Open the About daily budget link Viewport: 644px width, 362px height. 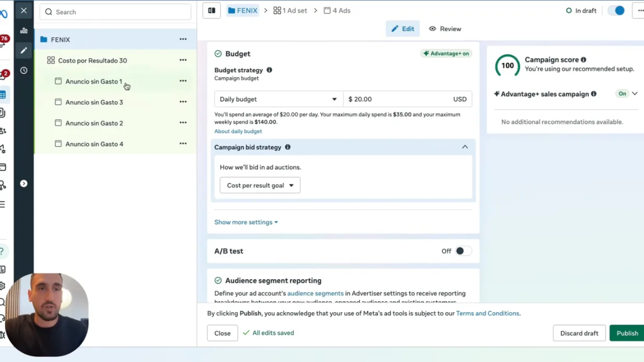click(238, 131)
